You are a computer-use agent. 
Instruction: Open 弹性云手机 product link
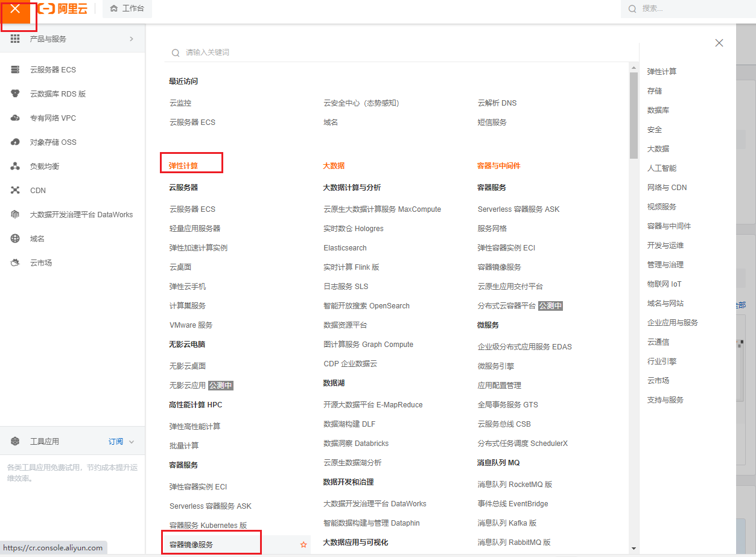click(188, 286)
